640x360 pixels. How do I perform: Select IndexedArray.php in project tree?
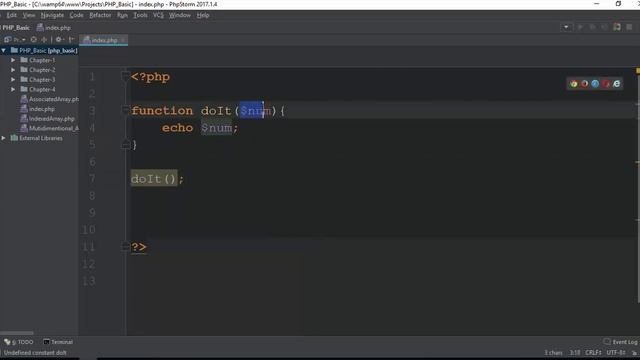pos(47,119)
